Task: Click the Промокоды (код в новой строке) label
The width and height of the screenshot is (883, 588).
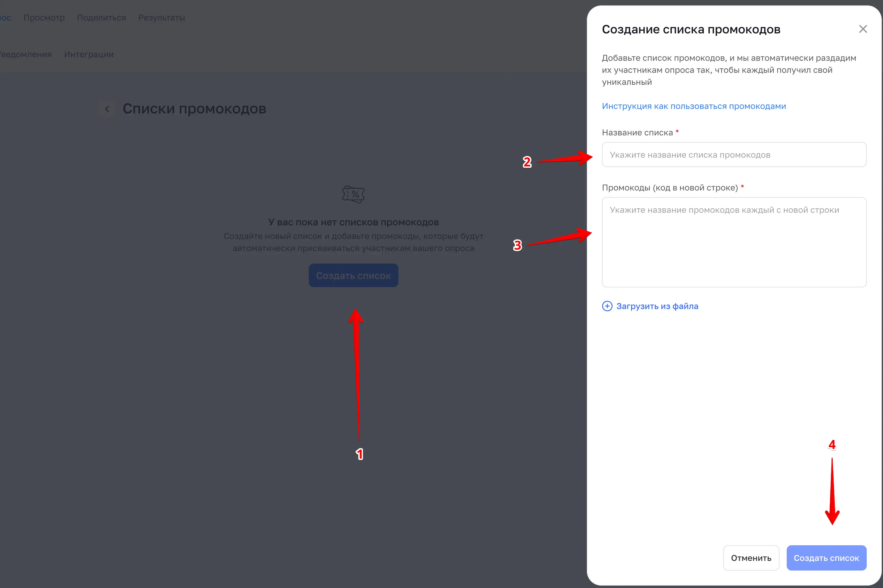Action: click(x=670, y=187)
